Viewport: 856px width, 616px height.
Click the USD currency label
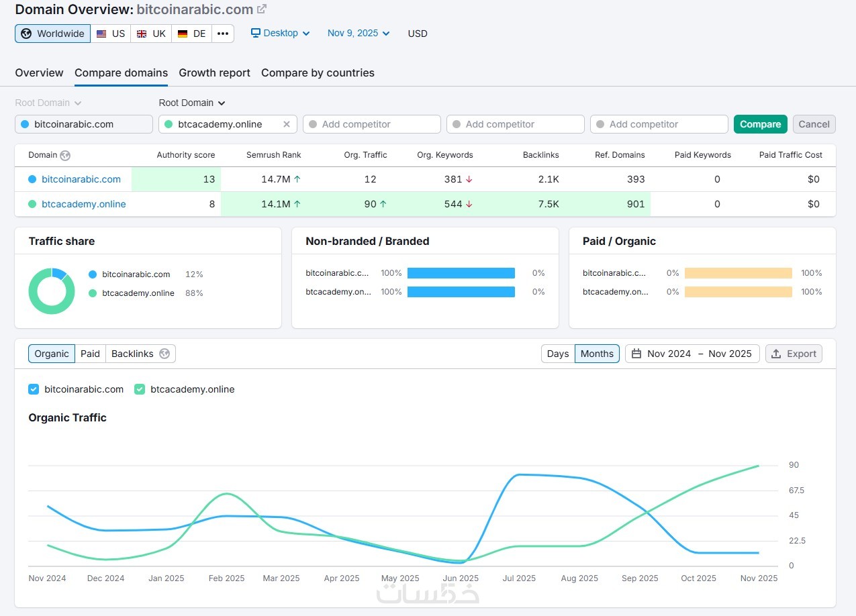418,34
